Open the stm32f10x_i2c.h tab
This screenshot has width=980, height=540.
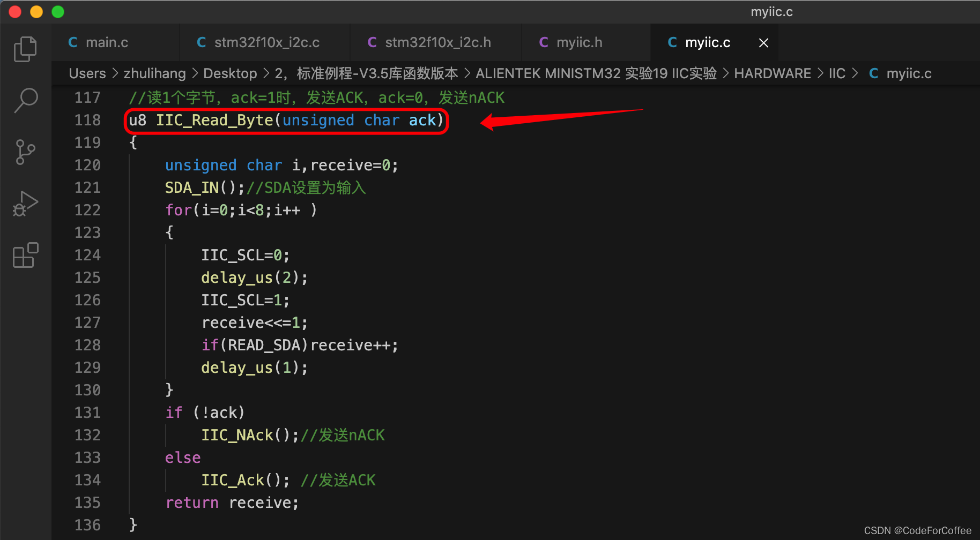coord(437,43)
